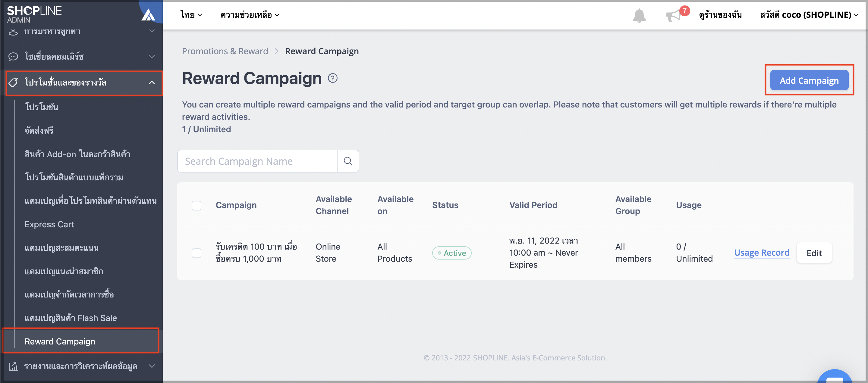Open โปรโมชั่น submenu item
This screenshot has height=383, width=868.
coord(42,107)
